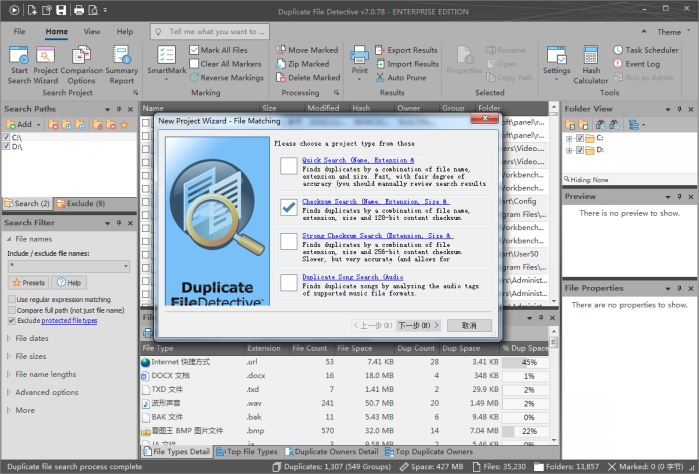Toggle the Mark All Files checkbox
This screenshot has height=474, width=699.
[193, 50]
